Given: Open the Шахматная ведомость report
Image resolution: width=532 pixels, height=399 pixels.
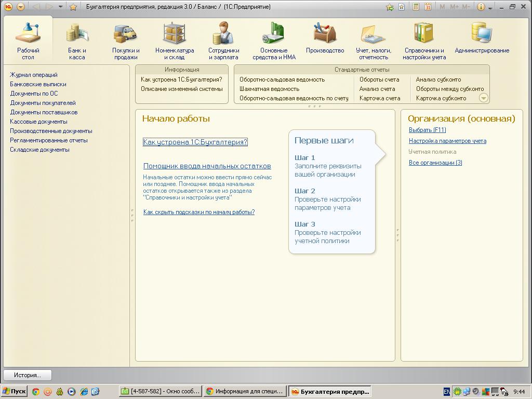Looking at the screenshot, I should (x=270, y=89).
